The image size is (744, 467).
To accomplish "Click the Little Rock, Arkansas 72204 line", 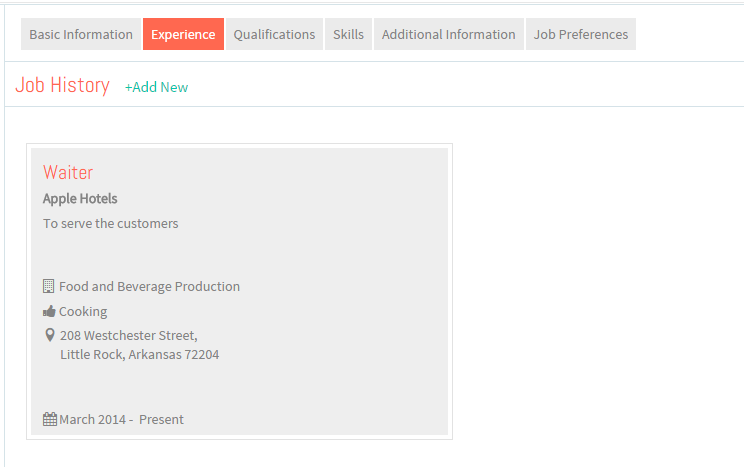I will pos(140,355).
